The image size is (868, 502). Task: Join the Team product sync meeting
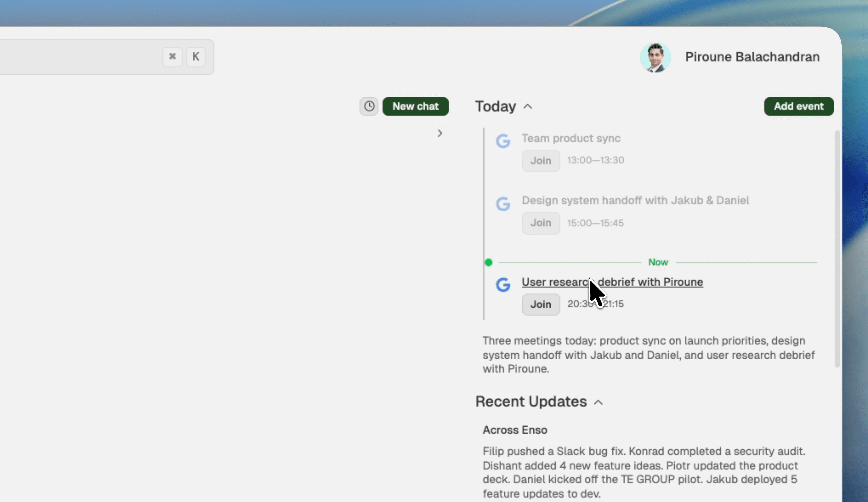(540, 161)
